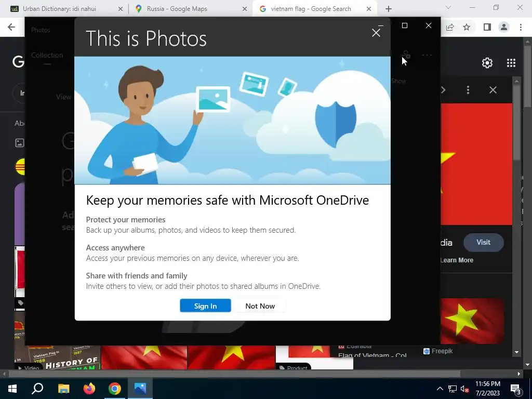This screenshot has width=532, height=399.
Task: Maximize the Photos app window
Action: (404, 26)
